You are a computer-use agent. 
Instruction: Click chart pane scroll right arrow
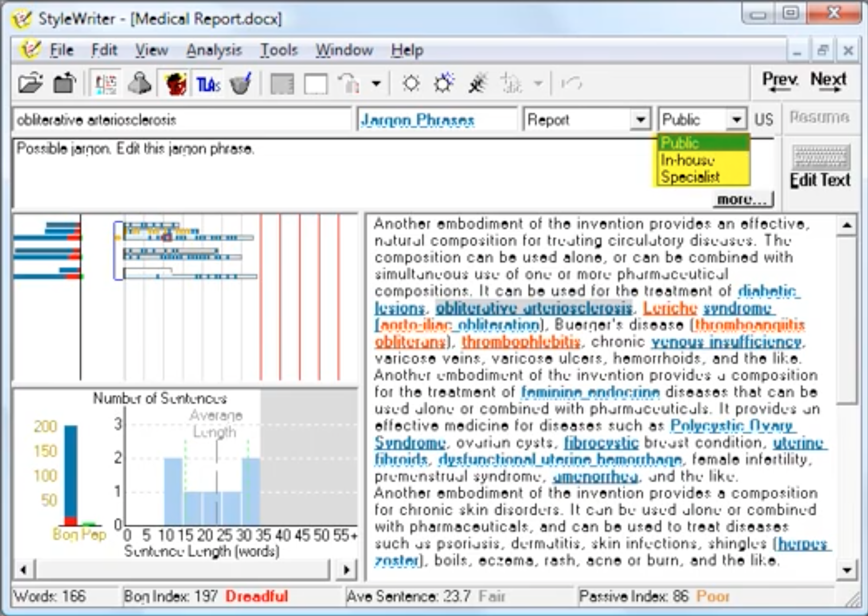click(x=347, y=569)
